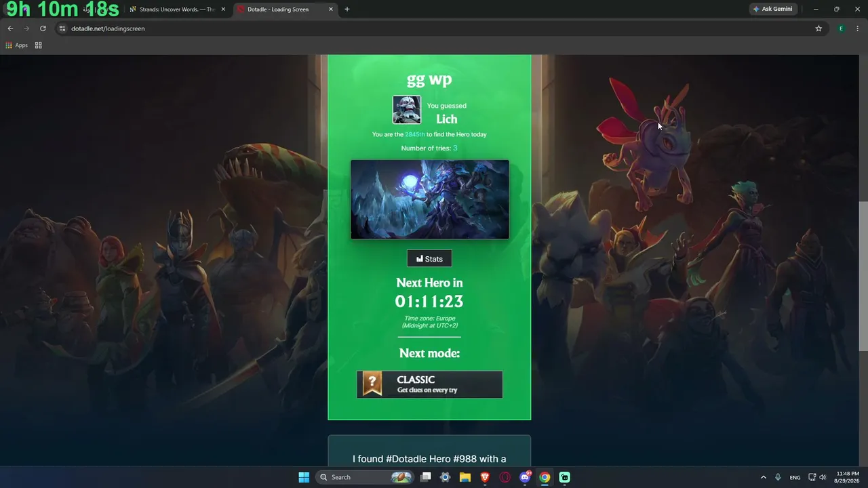
Task: Open the Apps bookmarks shortcut
Action: point(16,45)
